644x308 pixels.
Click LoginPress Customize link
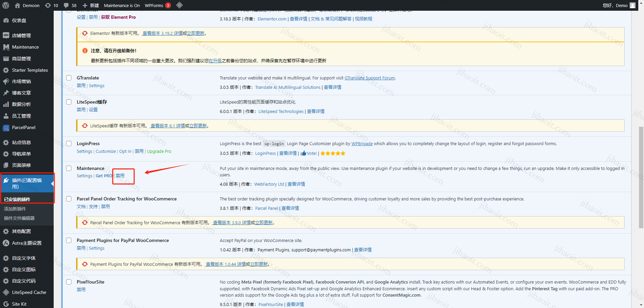(106, 151)
